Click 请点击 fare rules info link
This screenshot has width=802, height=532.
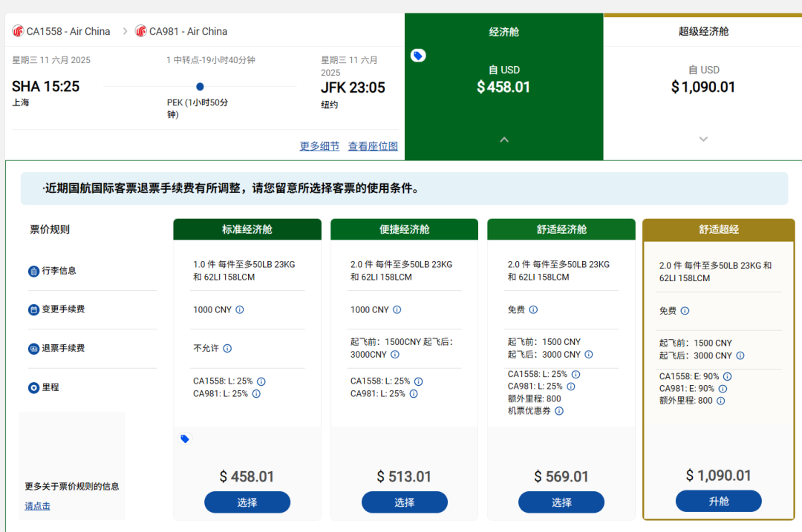37,506
